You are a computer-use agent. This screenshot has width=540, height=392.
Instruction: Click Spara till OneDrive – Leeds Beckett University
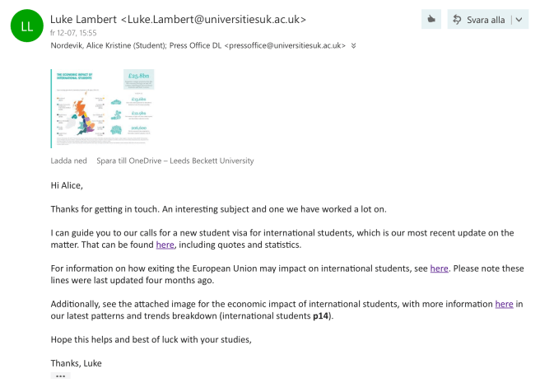(x=175, y=161)
